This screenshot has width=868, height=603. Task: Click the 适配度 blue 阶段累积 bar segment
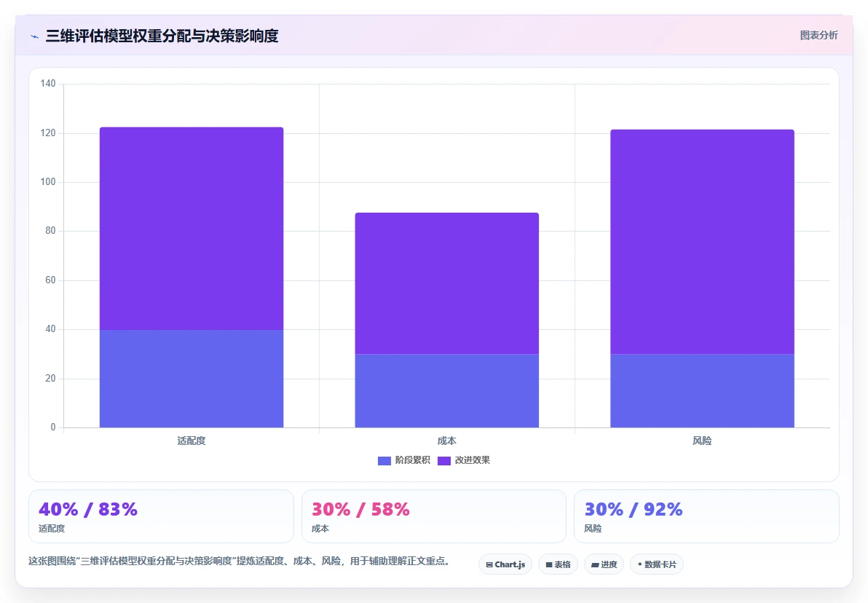click(x=192, y=379)
